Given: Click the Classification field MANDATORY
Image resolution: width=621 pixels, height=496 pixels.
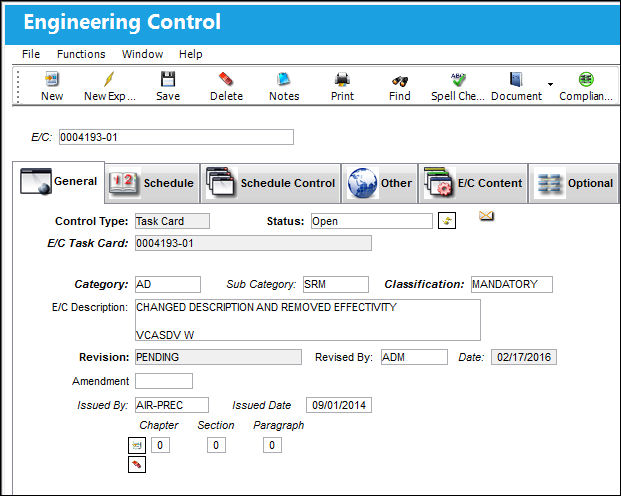Looking at the screenshot, I should pos(512,284).
